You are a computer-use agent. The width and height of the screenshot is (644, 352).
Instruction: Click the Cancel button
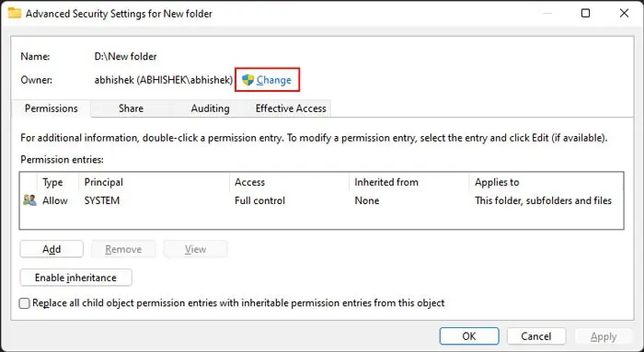pos(536,336)
